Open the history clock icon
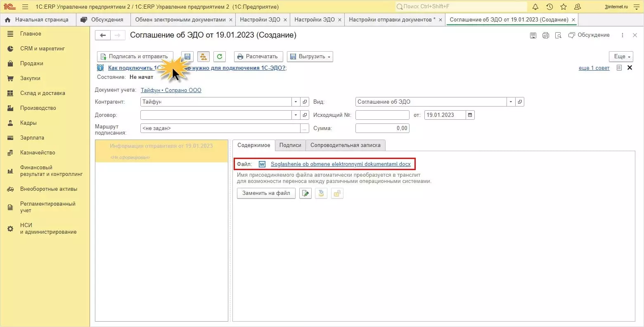 tap(549, 7)
